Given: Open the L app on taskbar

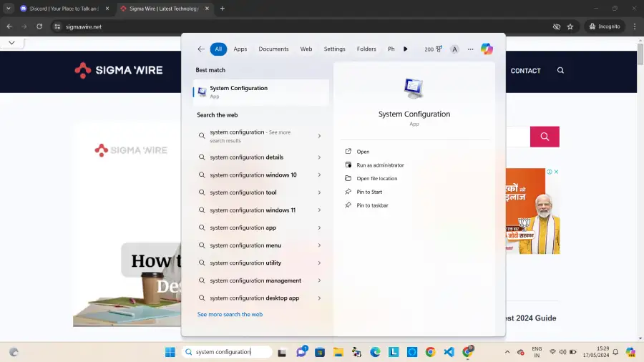Looking at the screenshot, I should point(394,352).
